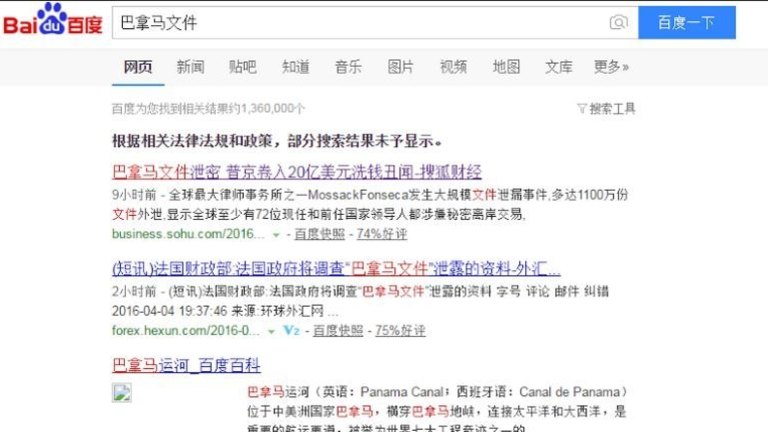
Task: Open the 音乐 tab
Action: pyautogui.click(x=348, y=67)
